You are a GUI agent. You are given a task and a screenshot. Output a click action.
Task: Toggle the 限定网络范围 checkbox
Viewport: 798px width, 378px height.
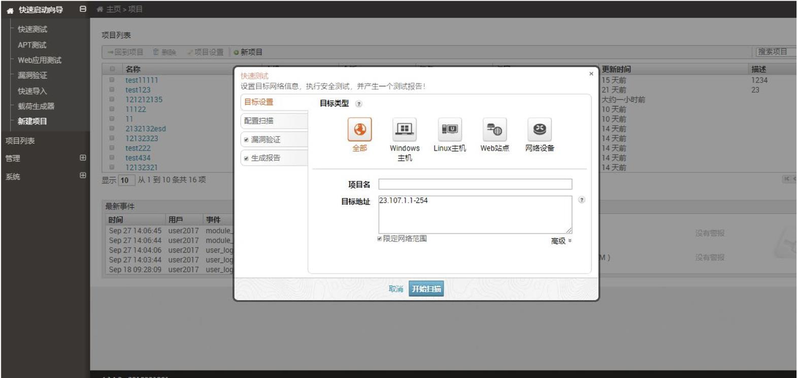pyautogui.click(x=380, y=238)
